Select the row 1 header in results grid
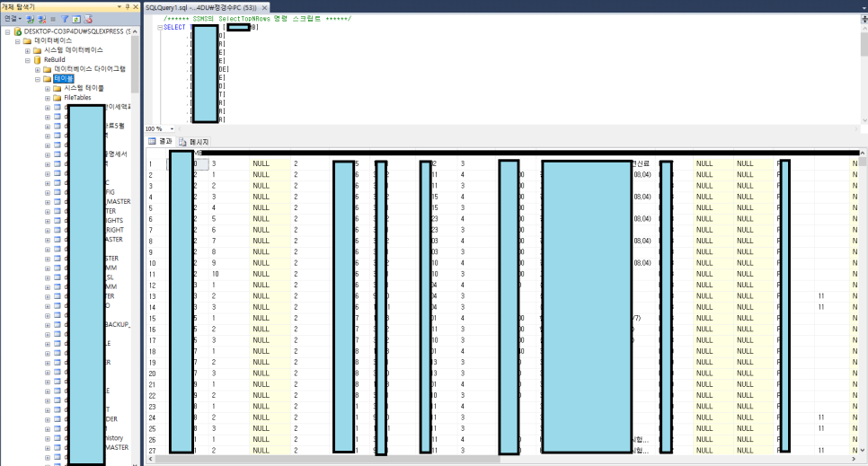This screenshot has height=466, width=868. point(155,163)
